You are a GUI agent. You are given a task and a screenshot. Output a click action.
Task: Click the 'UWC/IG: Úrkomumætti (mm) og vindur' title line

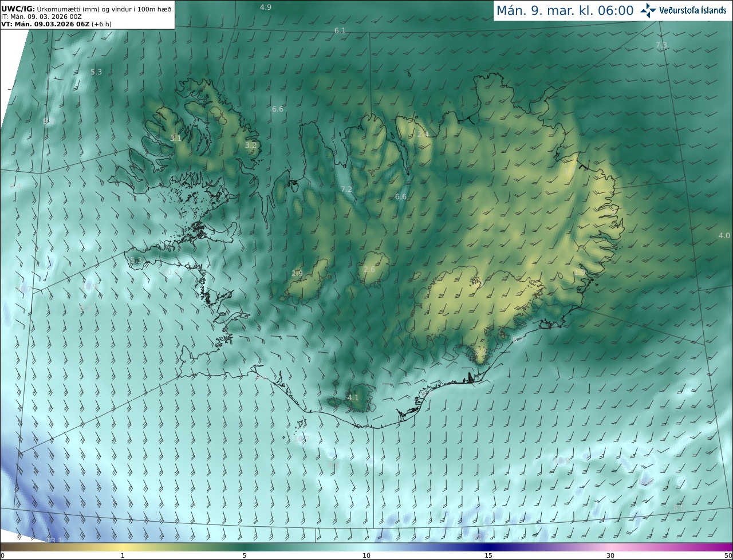click(86, 8)
